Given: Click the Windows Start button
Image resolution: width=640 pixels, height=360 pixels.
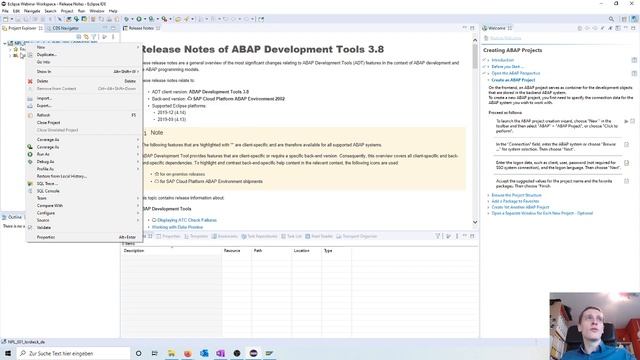Looking at the screenshot, I should click(x=7, y=353).
